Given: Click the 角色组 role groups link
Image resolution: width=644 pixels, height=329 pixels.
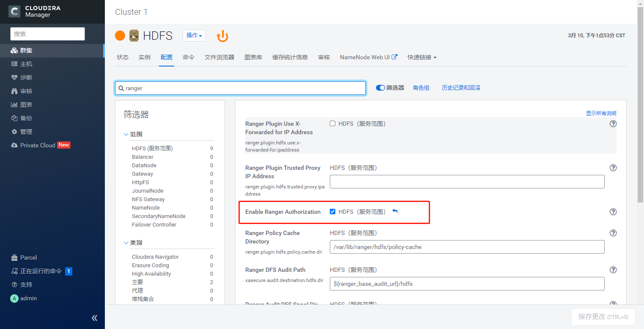Looking at the screenshot, I should coord(421,88).
